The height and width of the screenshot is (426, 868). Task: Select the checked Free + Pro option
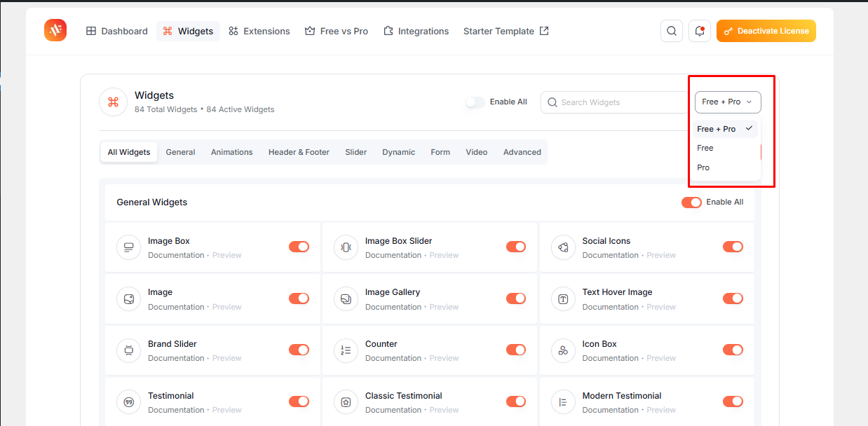(x=725, y=129)
